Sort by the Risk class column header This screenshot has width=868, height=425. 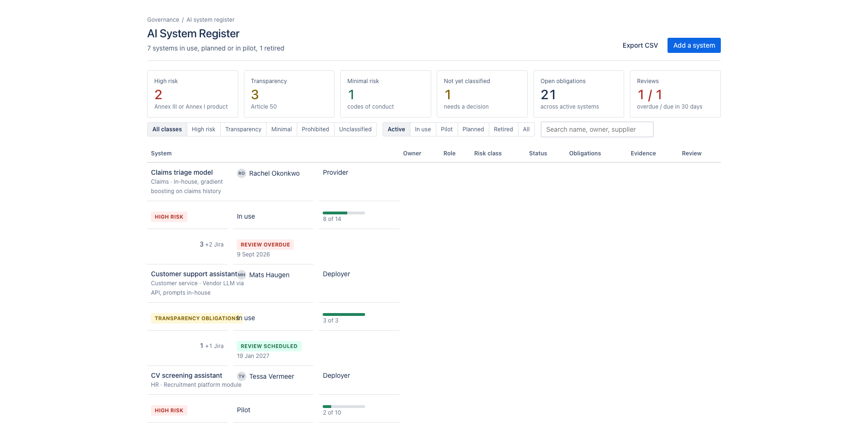click(x=488, y=153)
